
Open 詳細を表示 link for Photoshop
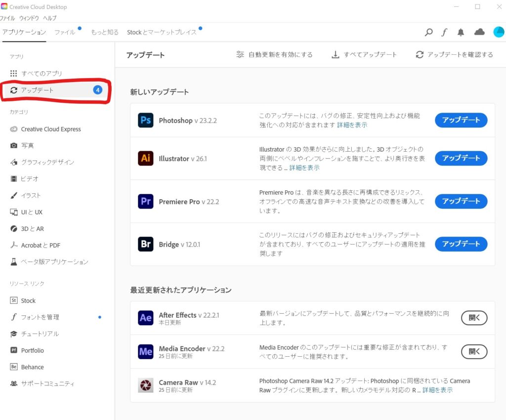point(352,125)
